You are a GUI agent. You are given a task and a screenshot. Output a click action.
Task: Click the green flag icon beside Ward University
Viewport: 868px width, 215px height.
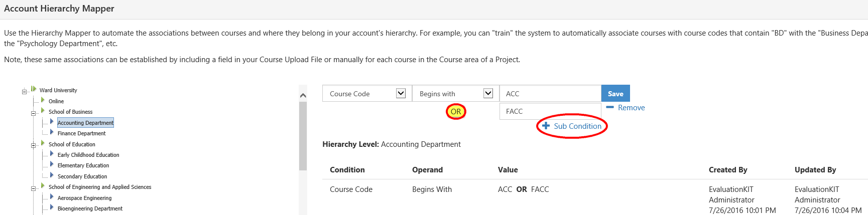click(x=34, y=89)
